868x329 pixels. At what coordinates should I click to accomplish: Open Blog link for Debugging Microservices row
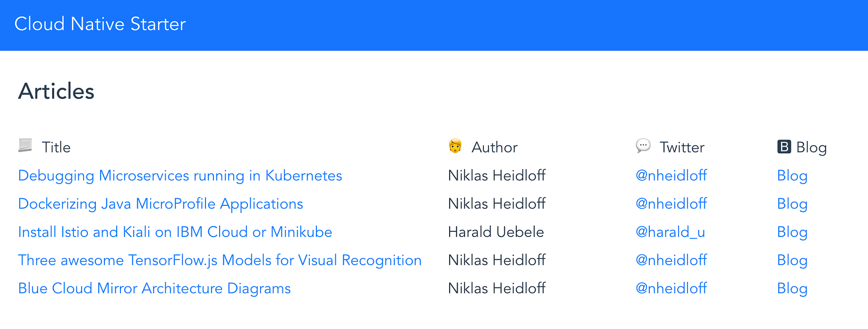point(792,176)
